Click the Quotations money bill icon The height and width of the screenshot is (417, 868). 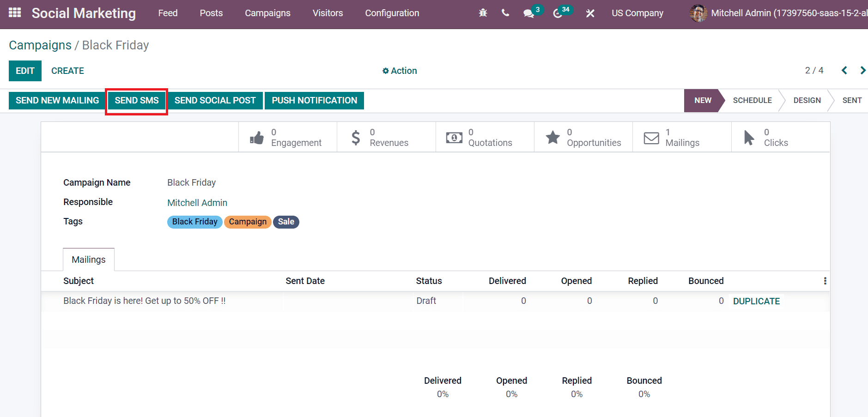click(454, 137)
